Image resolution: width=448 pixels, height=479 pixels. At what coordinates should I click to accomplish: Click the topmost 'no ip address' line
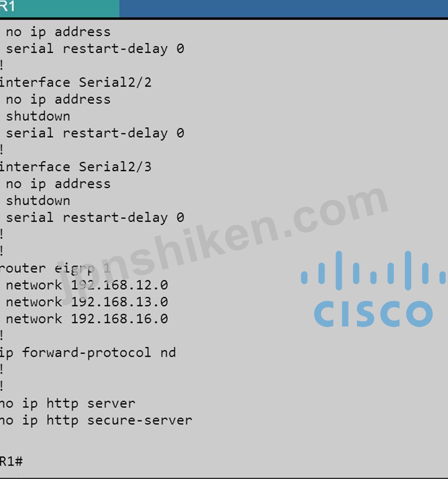click(58, 32)
